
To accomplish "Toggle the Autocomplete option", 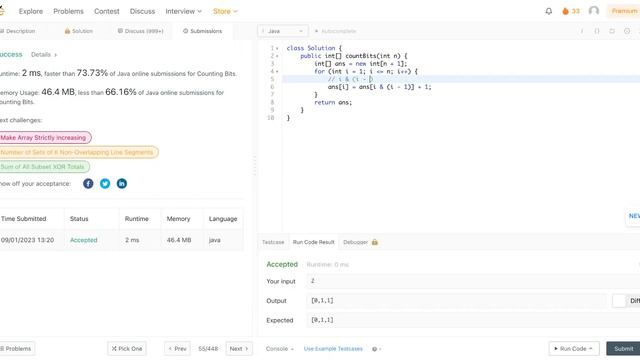I will [x=335, y=31].
